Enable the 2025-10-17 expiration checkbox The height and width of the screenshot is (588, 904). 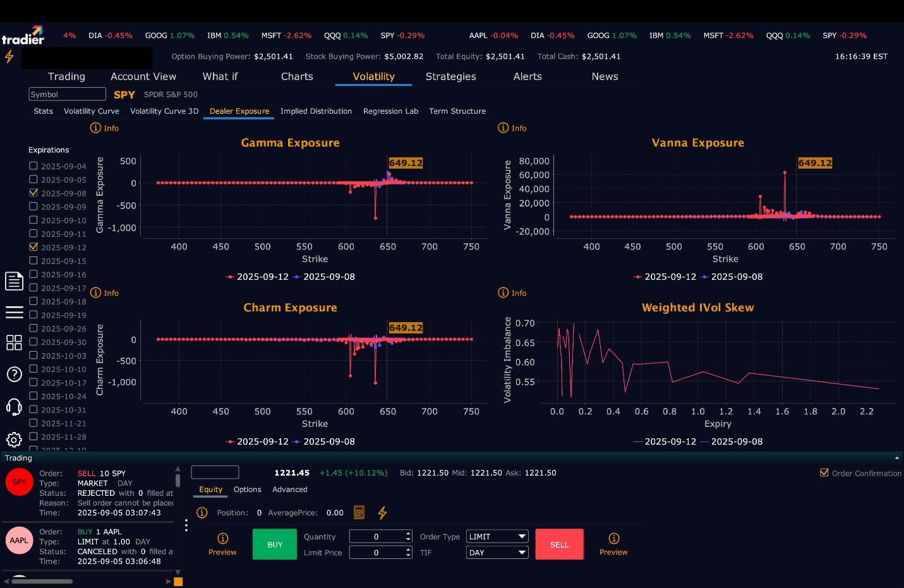point(33,382)
